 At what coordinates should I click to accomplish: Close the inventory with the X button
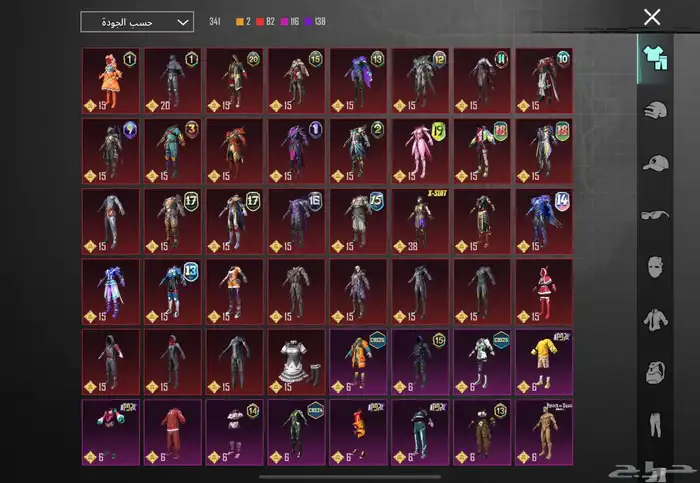tap(652, 17)
